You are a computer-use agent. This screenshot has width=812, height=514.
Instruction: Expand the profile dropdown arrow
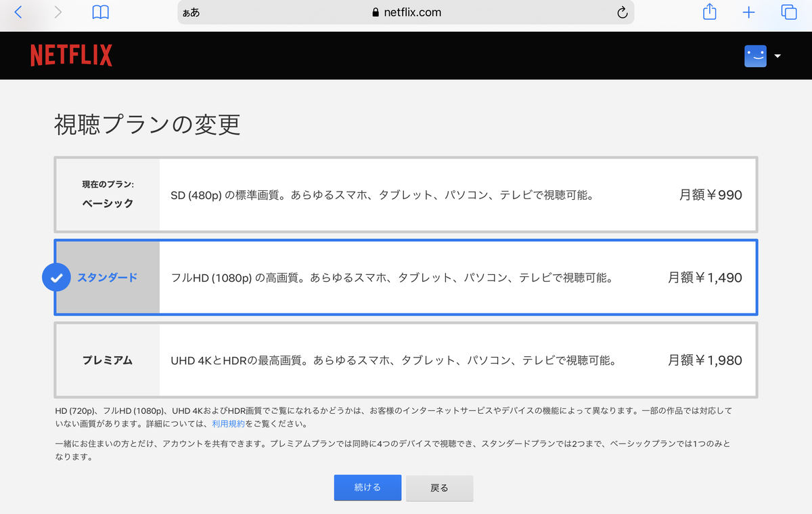(x=777, y=56)
